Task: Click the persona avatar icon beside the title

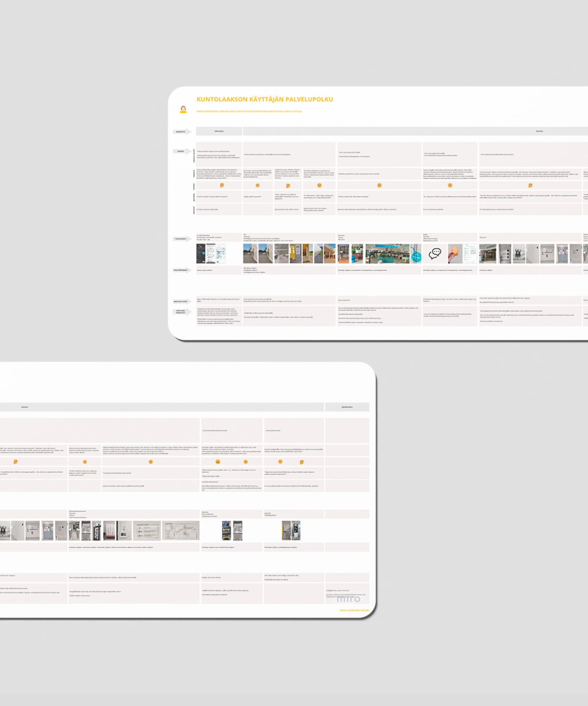Action: 183,110
